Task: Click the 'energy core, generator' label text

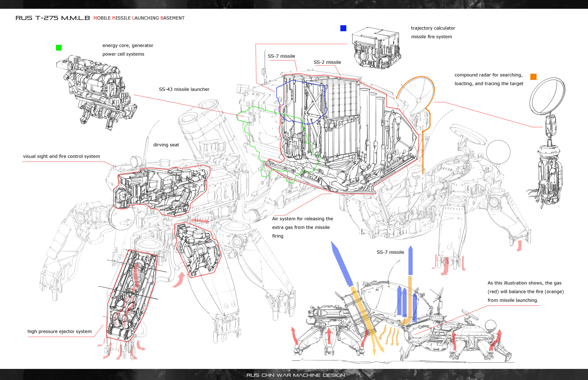Action: (x=128, y=45)
